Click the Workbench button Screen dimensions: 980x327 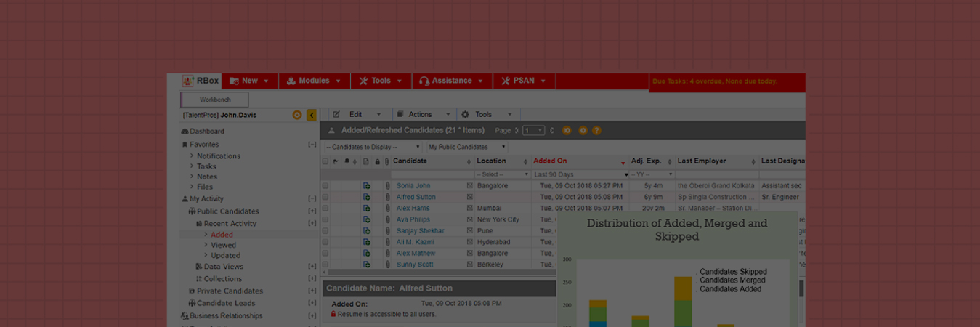click(x=214, y=100)
